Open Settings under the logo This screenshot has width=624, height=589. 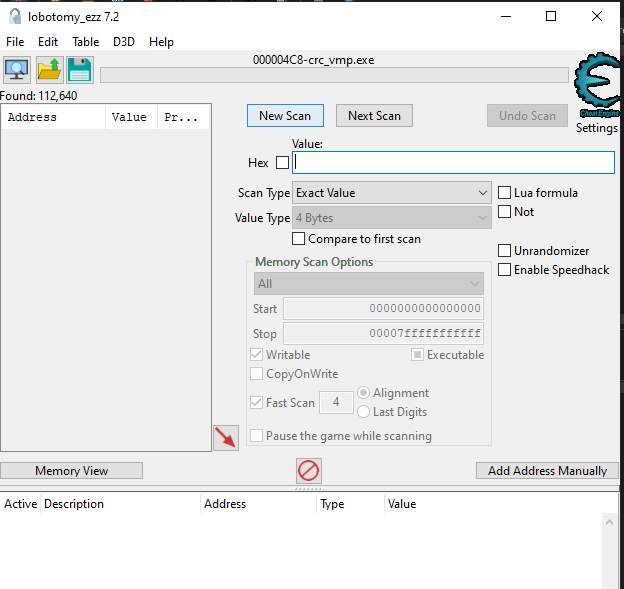pyautogui.click(x=597, y=128)
